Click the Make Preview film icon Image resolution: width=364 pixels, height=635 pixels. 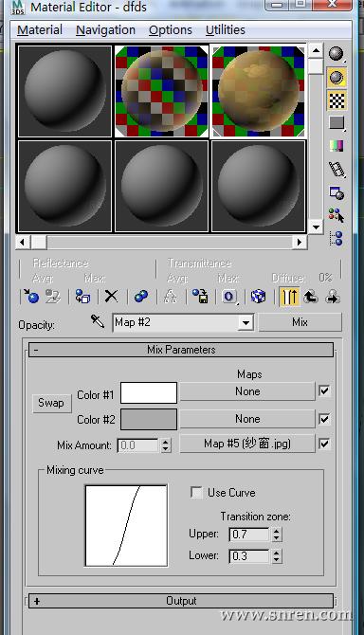click(x=337, y=170)
